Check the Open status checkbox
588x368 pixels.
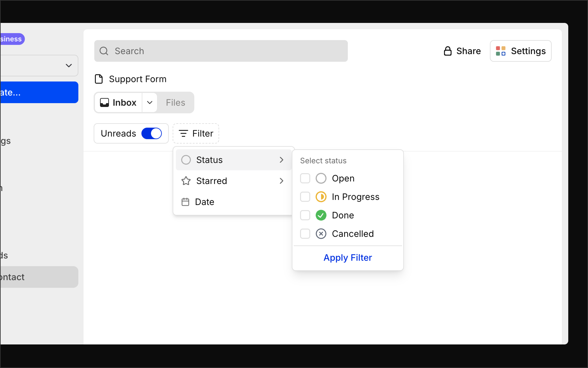point(305,178)
